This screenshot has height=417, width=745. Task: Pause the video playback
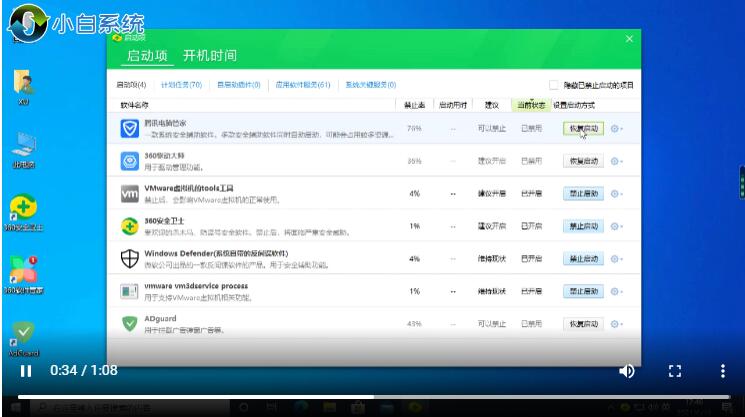coord(25,371)
